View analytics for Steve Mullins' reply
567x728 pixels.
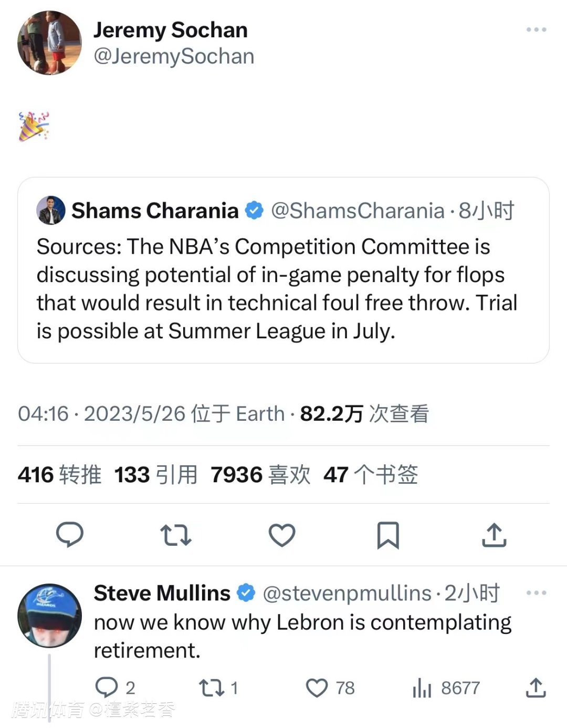coord(422,687)
